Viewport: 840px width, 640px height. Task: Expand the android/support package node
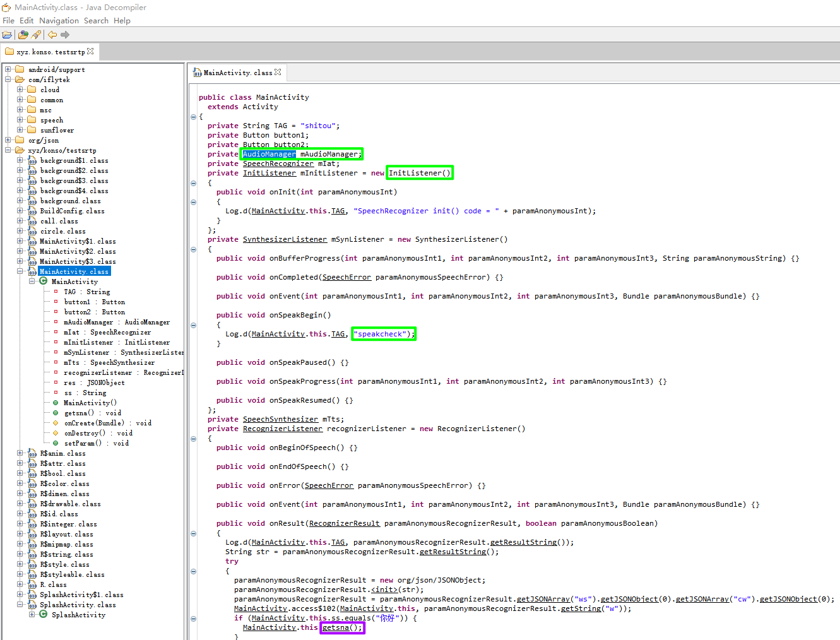coord(8,69)
